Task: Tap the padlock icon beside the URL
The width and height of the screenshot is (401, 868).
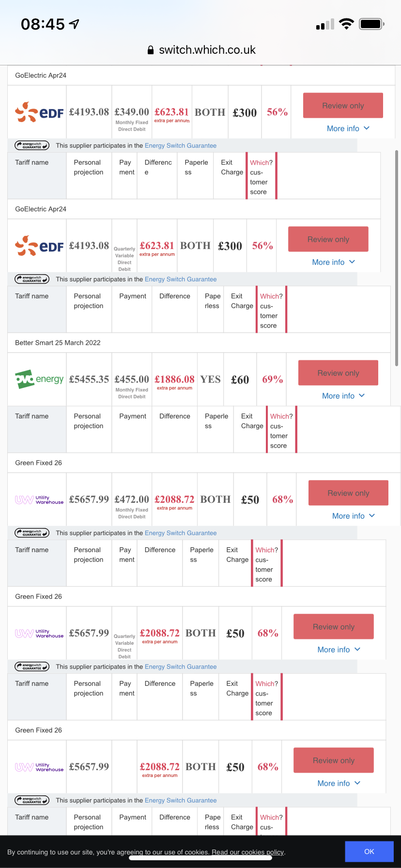Action: click(151, 50)
